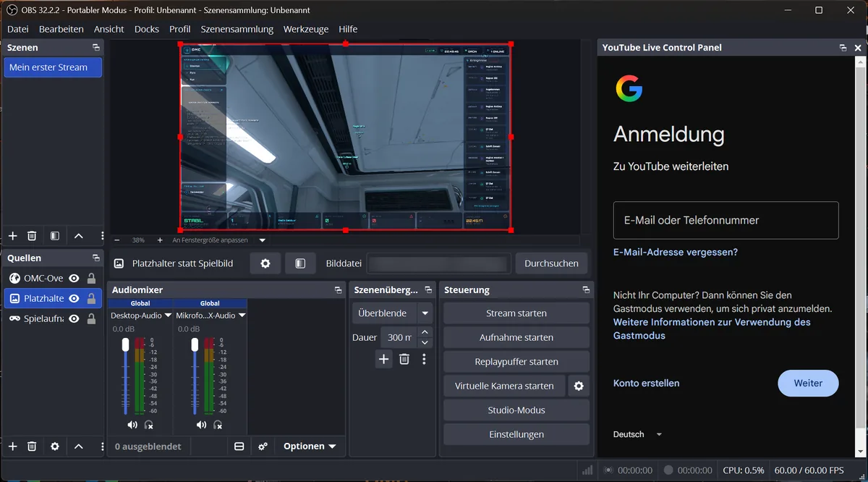Hide the Spielaufnahme source
Image resolution: width=868 pixels, height=482 pixels.
pos(74,318)
